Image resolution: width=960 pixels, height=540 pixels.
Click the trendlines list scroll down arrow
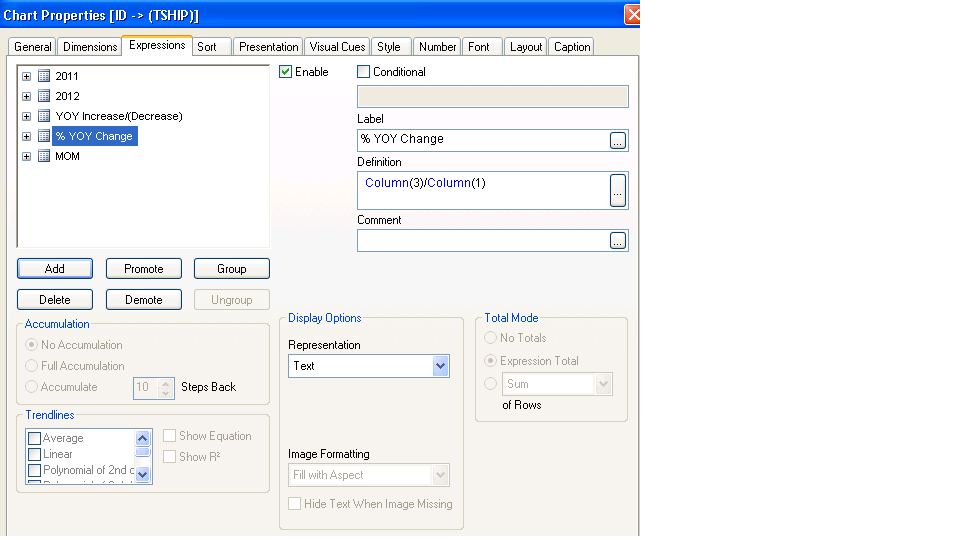[143, 474]
